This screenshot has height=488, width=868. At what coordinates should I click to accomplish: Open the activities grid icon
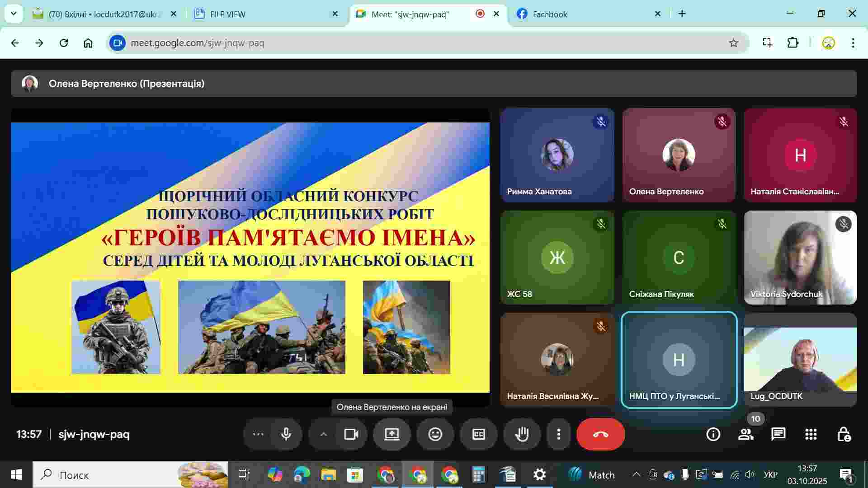coord(811,434)
